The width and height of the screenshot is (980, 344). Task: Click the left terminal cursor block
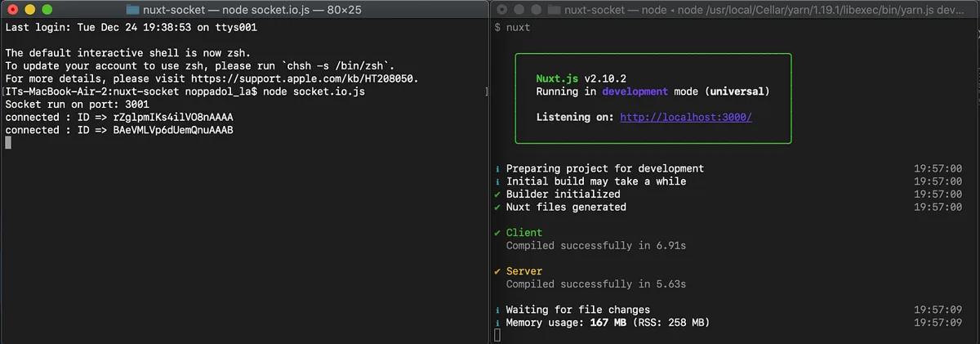(x=8, y=143)
